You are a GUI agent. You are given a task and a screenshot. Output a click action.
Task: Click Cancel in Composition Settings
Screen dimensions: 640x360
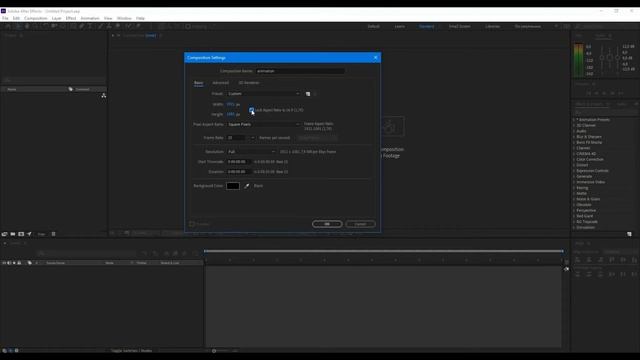click(x=360, y=224)
